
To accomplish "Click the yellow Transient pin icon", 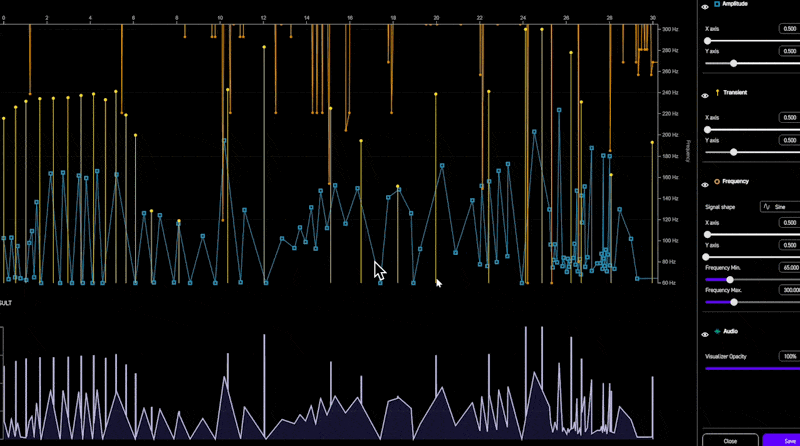I will (x=717, y=93).
